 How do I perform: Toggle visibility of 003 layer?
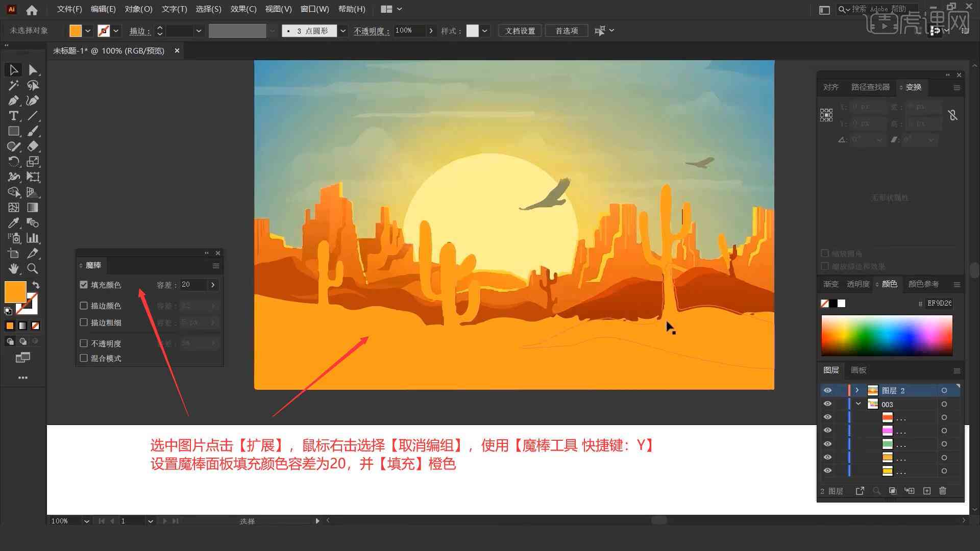coord(827,404)
